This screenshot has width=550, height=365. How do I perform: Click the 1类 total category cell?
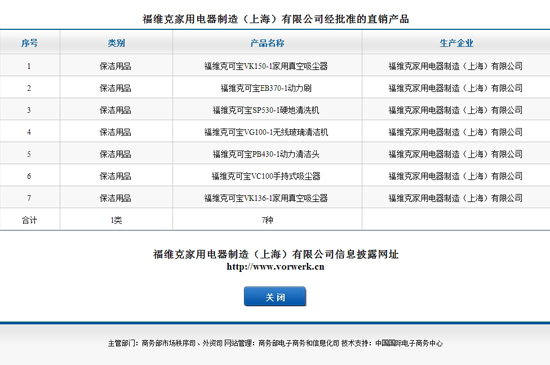(x=116, y=220)
